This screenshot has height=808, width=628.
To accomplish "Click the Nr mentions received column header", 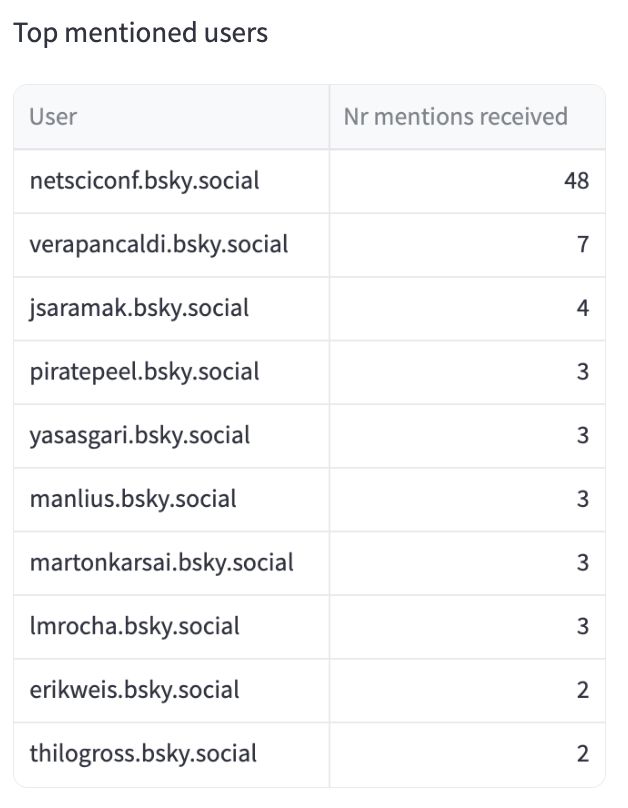I will tap(467, 117).
